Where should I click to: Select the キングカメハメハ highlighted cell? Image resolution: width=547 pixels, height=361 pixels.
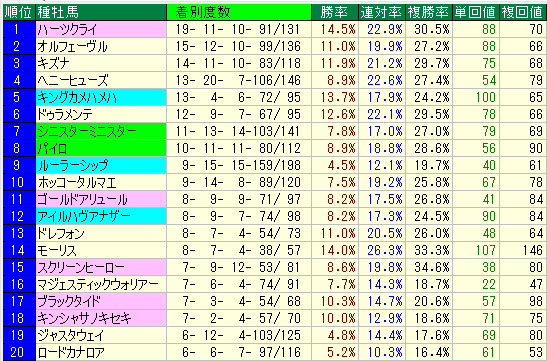(101, 97)
